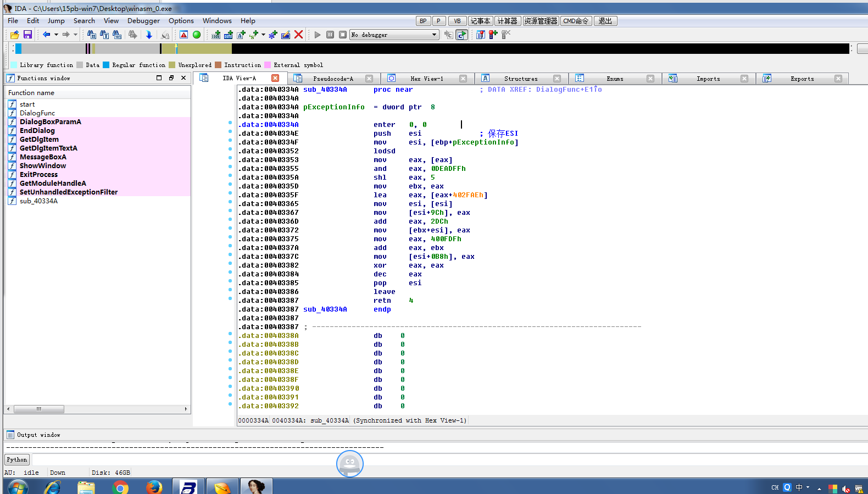The width and height of the screenshot is (868, 494).
Task: Click the CMD命令 button
Action: pos(576,21)
